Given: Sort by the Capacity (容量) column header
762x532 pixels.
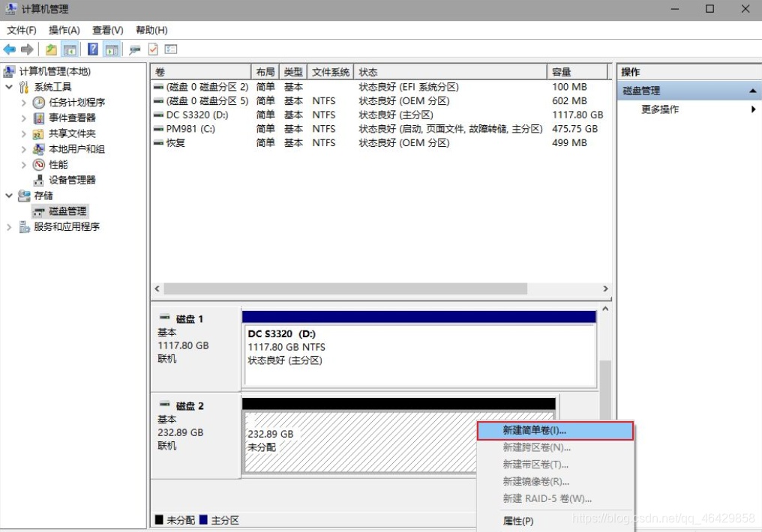Looking at the screenshot, I should 577,72.
